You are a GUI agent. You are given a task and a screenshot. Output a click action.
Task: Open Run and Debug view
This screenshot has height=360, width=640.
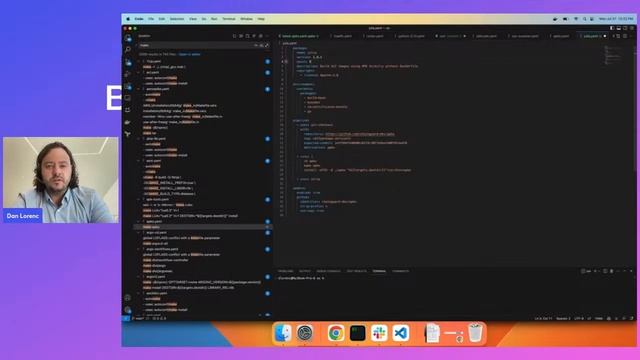128,74
